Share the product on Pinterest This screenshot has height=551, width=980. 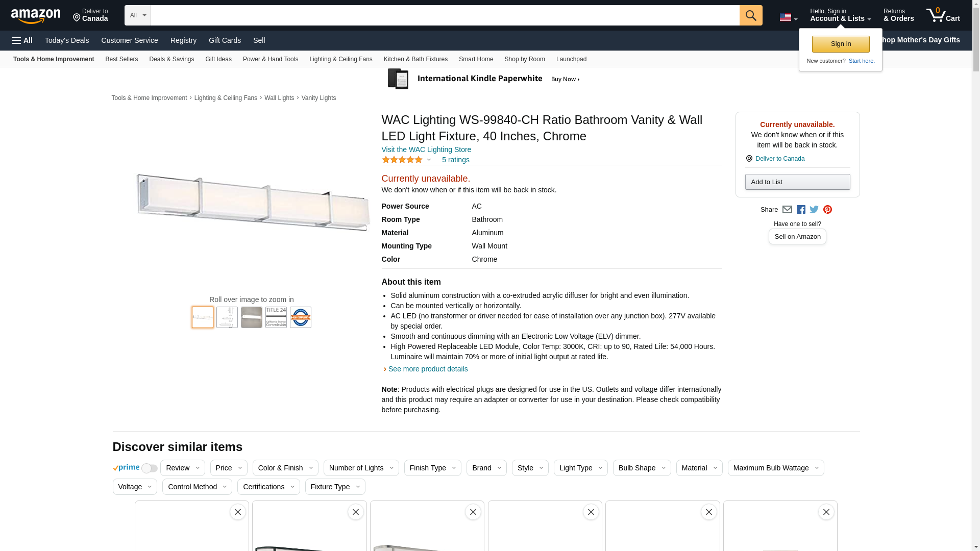tap(827, 210)
